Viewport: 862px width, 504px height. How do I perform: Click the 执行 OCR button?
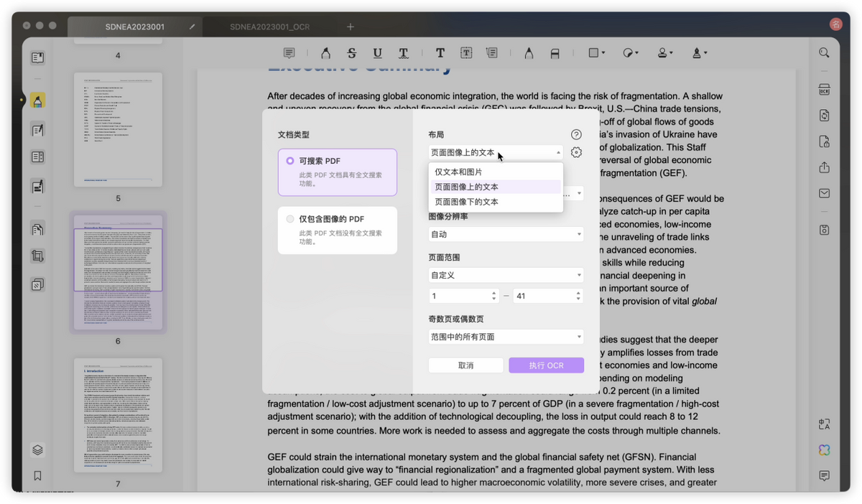tap(546, 365)
